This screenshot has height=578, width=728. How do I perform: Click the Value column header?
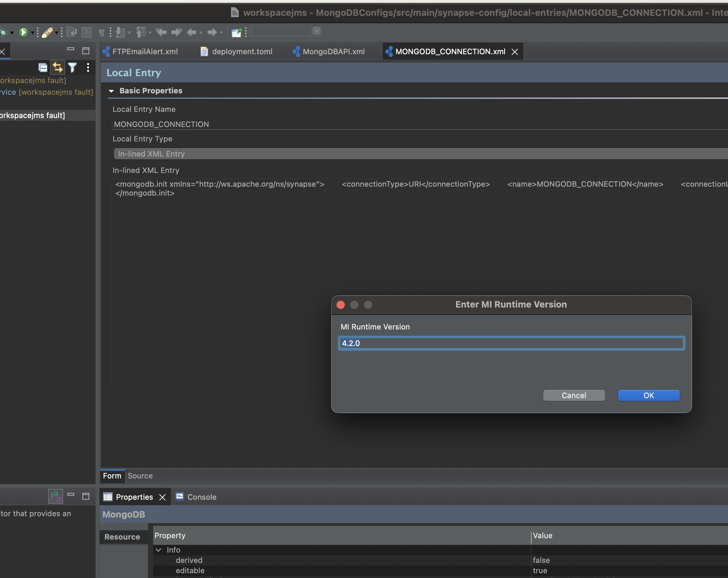click(630, 535)
